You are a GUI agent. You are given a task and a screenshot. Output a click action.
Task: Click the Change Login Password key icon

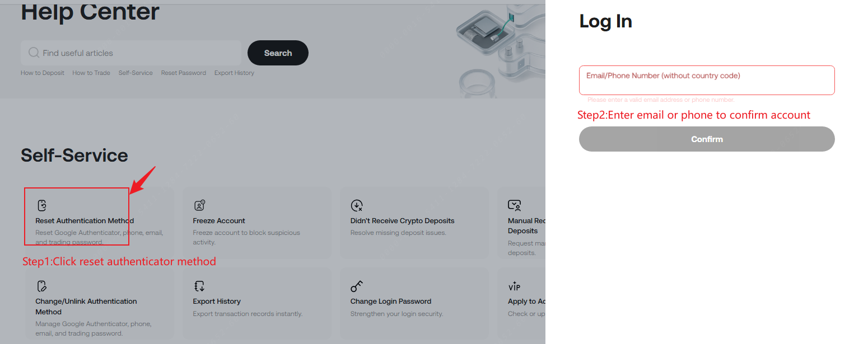357,286
